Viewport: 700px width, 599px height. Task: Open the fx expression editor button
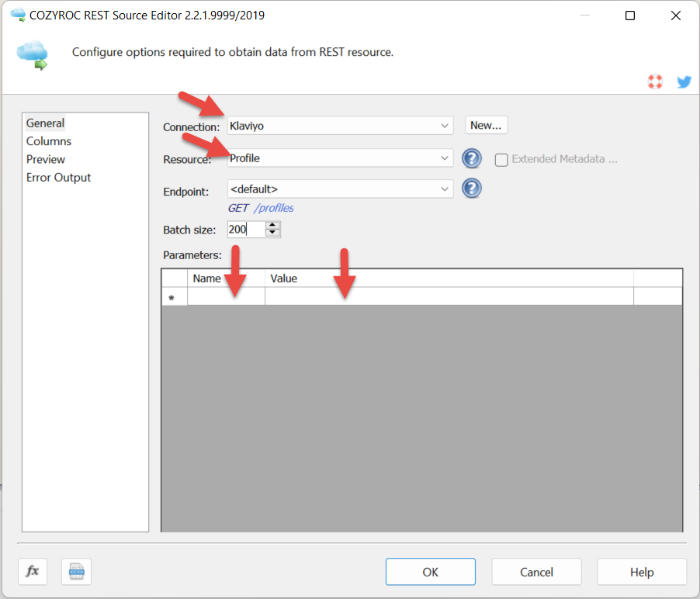click(33, 571)
